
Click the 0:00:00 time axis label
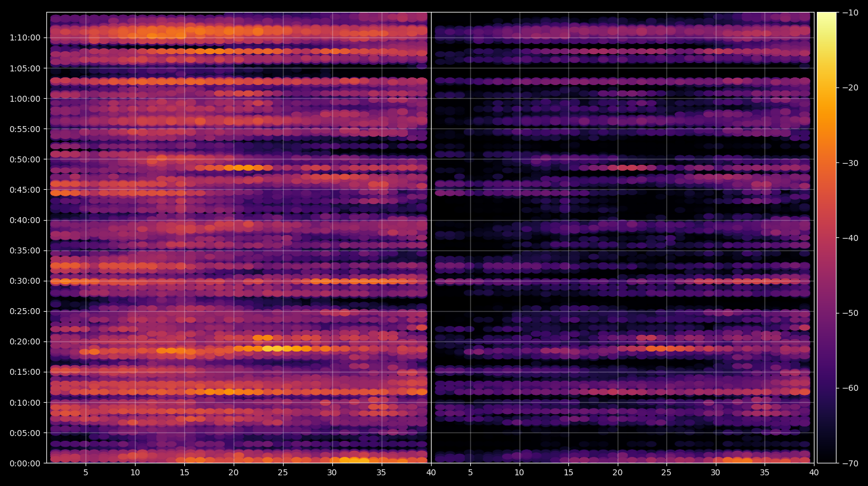coord(25,463)
